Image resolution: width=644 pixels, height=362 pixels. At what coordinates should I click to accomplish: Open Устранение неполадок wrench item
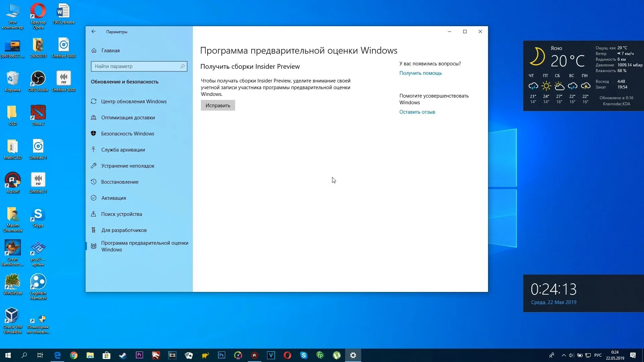point(127,166)
